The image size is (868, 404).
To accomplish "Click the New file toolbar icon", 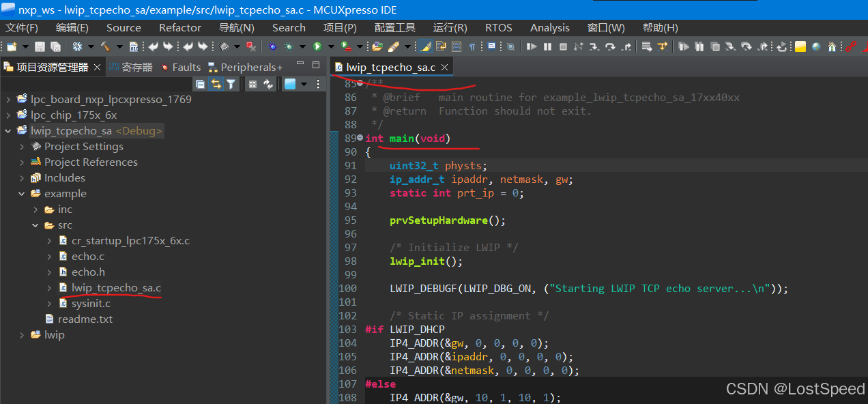I will point(12,46).
